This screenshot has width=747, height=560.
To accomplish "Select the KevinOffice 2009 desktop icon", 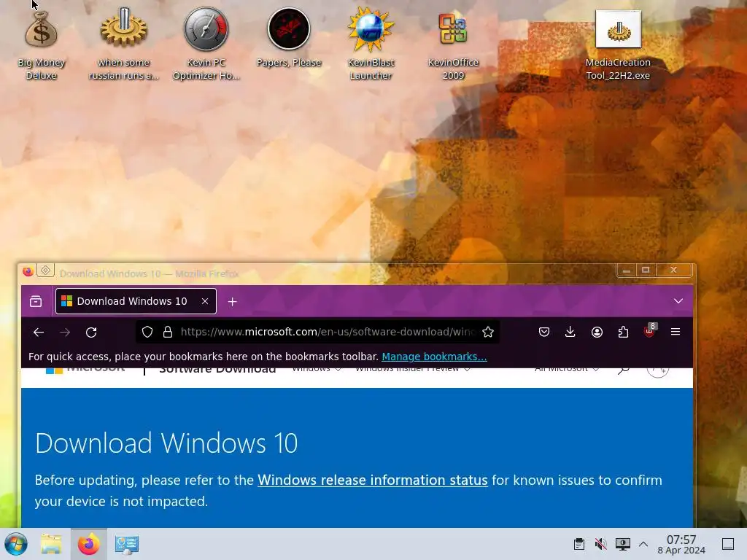I will tap(453, 44).
